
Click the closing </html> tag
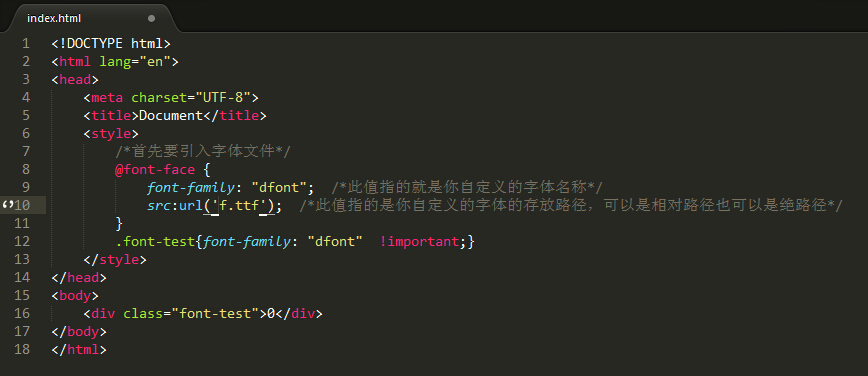(x=79, y=350)
